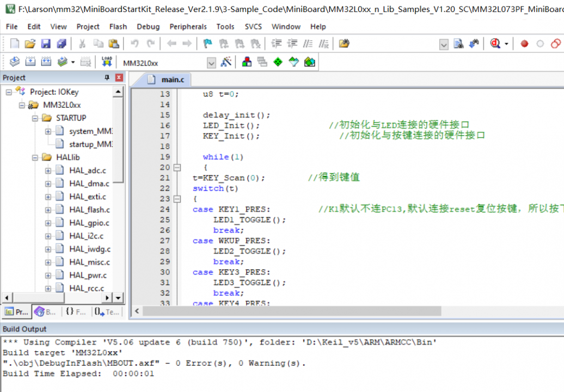Open the Window menu

[x=286, y=27]
